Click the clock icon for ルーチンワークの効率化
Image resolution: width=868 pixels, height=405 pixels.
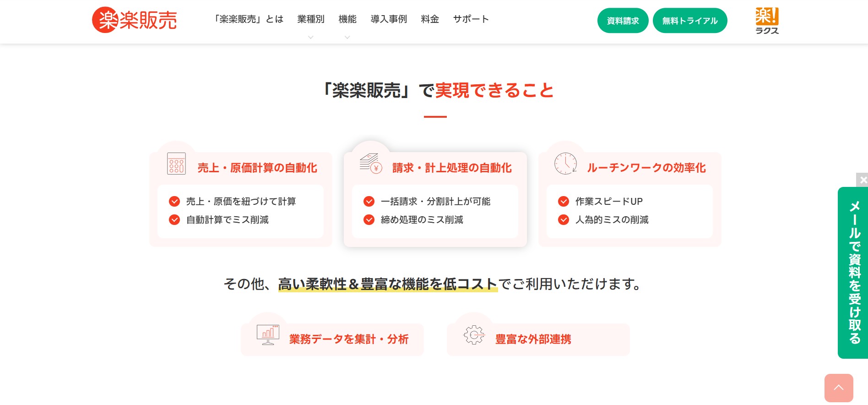tap(565, 164)
